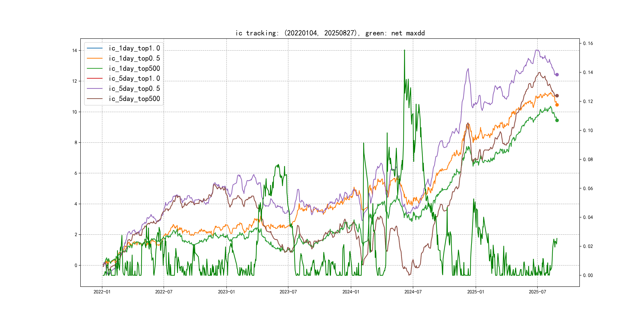Click the red legend line swatch
The height and width of the screenshot is (322, 644).
click(94, 78)
